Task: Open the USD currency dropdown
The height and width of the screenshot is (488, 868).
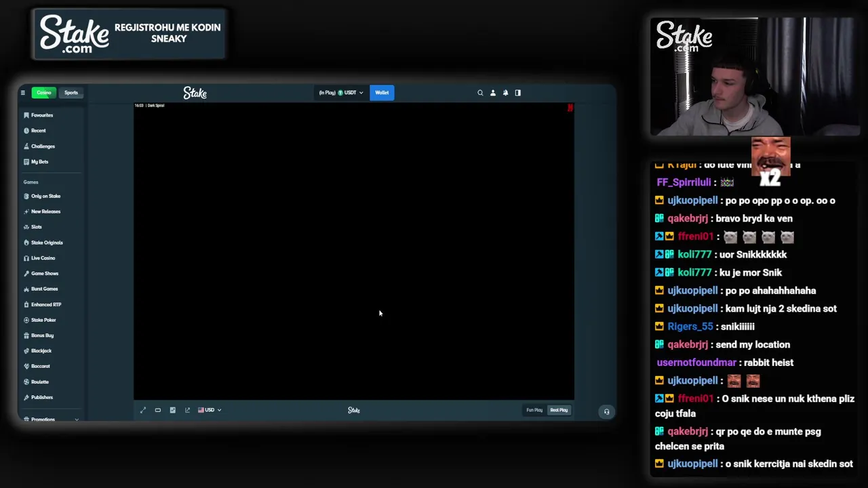Action: [210, 410]
